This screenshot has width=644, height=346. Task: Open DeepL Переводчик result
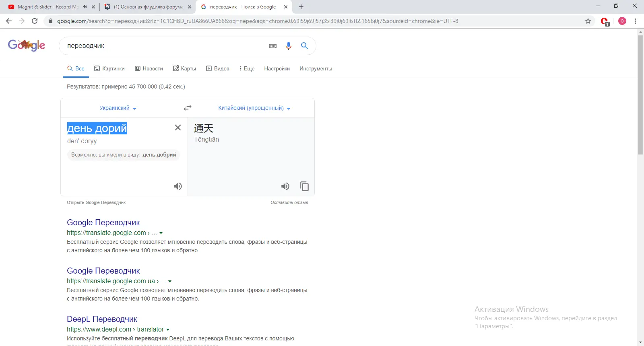pyautogui.click(x=102, y=319)
